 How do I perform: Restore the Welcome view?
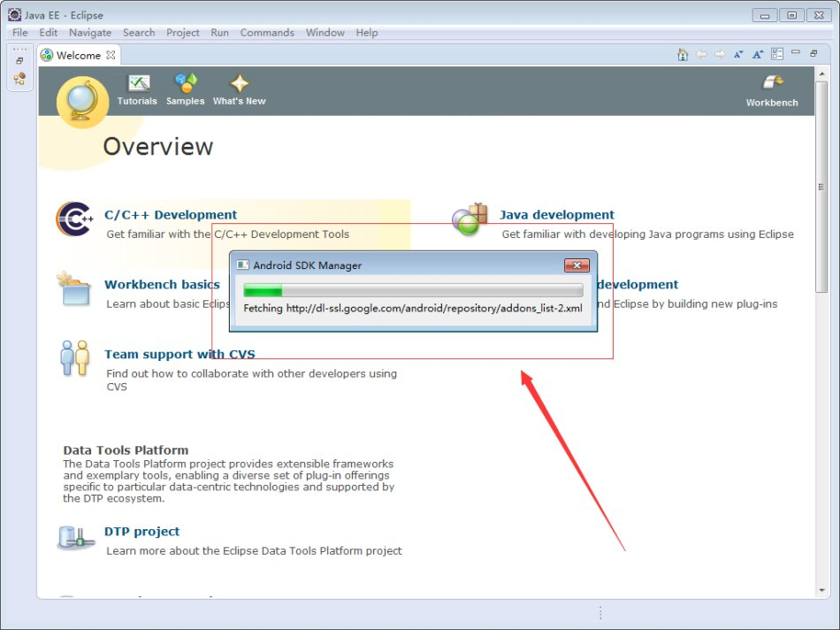[x=813, y=53]
